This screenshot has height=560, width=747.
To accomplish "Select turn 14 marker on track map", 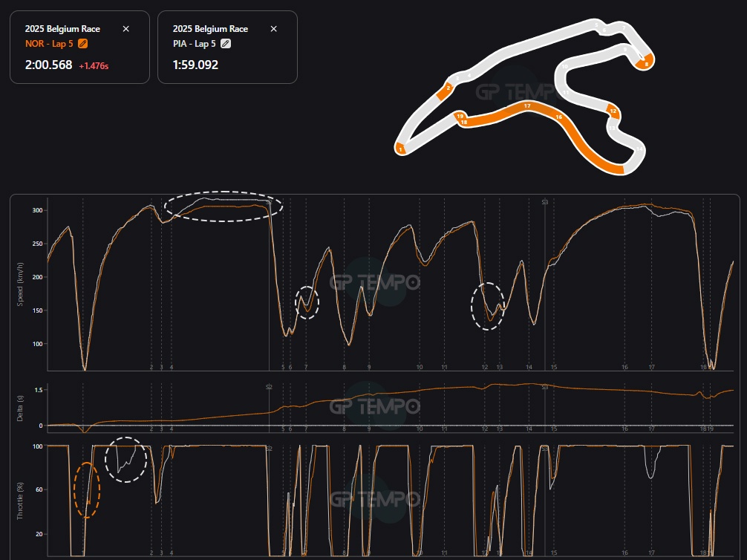I will [x=639, y=149].
